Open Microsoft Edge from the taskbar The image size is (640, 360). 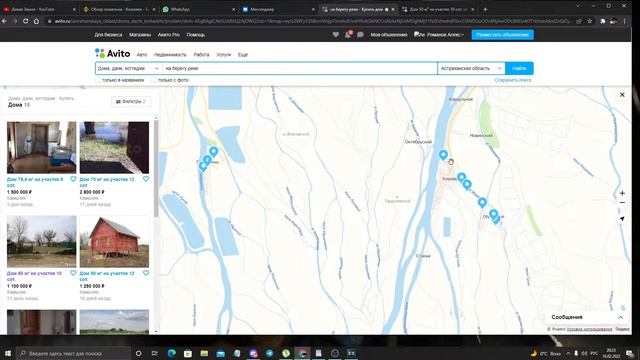(171, 353)
